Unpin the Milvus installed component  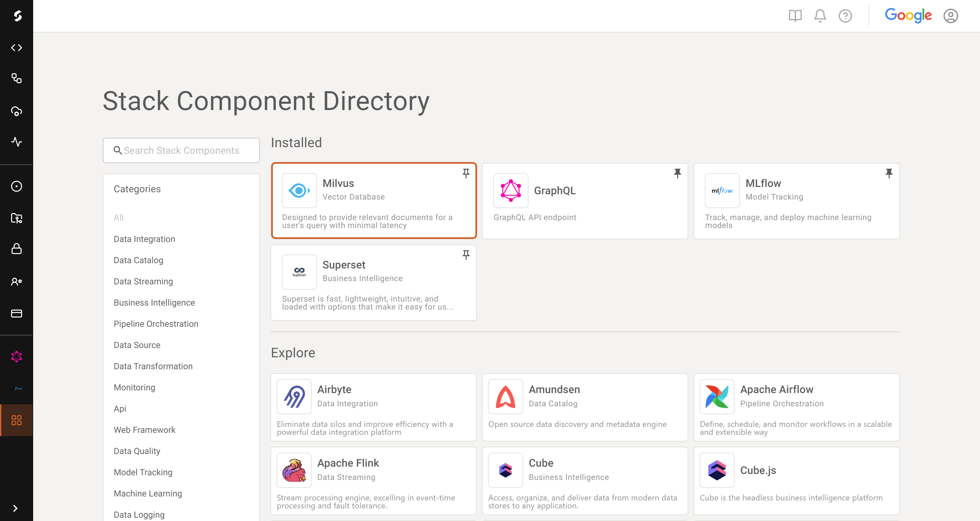[x=466, y=173]
